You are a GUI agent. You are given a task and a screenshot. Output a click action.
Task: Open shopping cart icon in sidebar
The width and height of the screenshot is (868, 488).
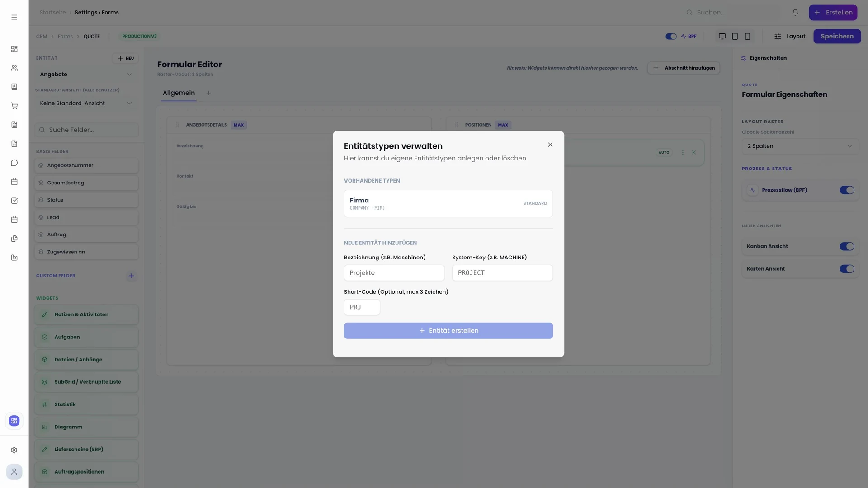(x=14, y=106)
